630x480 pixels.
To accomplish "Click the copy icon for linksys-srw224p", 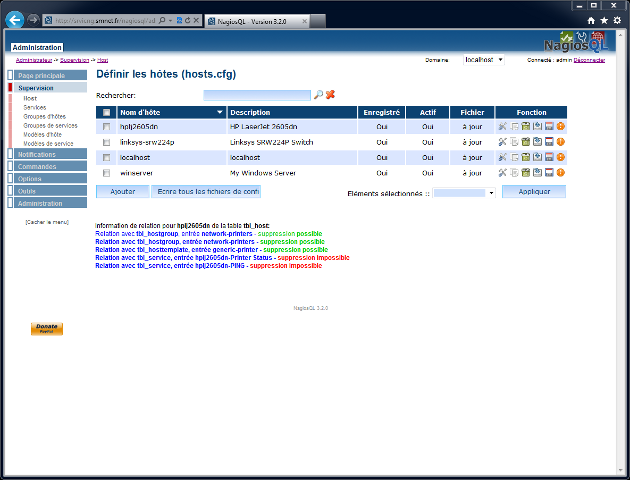I will [x=514, y=142].
